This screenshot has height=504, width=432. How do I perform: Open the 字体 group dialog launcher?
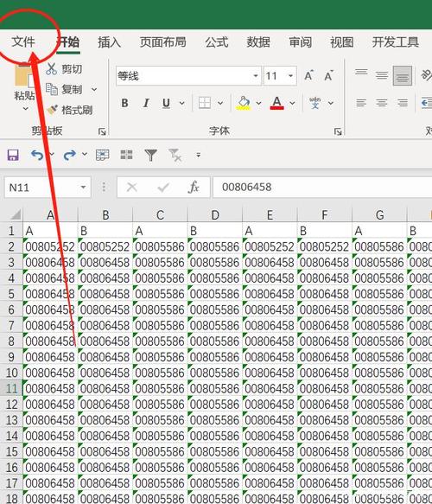pos(338,131)
